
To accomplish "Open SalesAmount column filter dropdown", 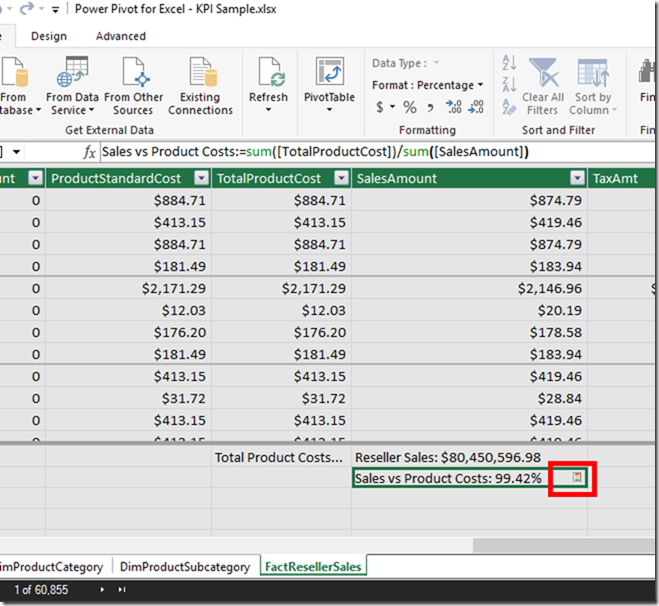I will 577,178.
